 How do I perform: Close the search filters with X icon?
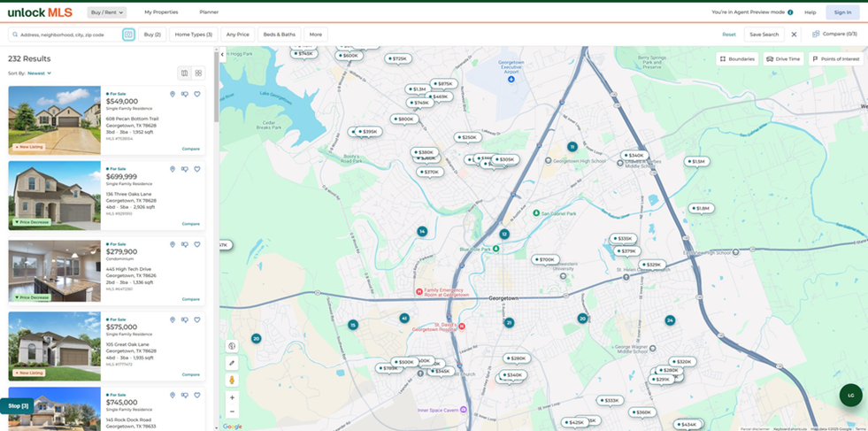(794, 35)
